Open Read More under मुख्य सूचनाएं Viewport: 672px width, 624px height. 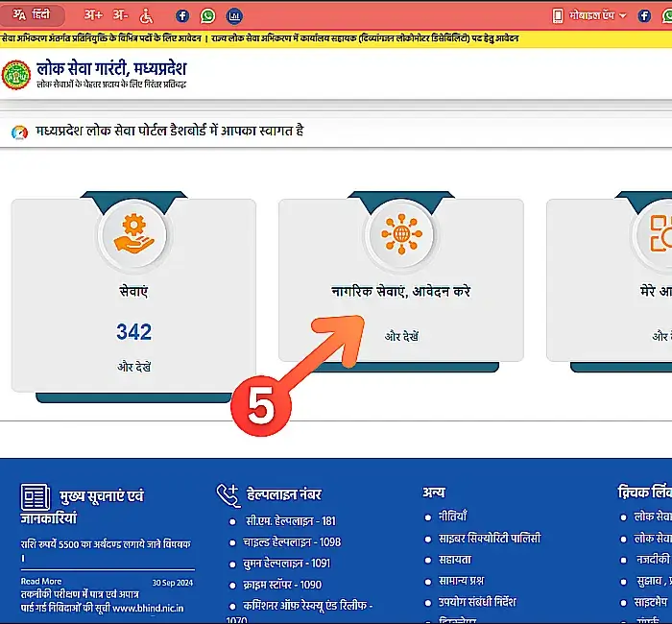(x=41, y=581)
